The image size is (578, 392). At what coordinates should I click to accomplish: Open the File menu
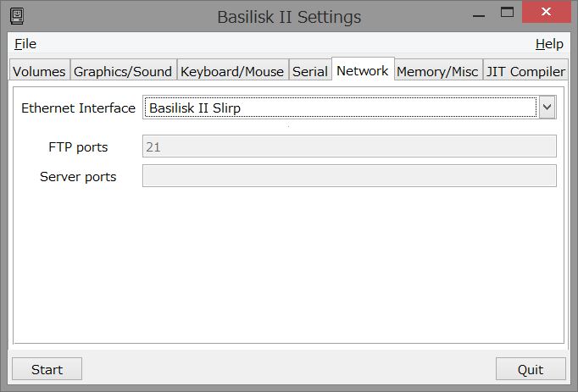(25, 44)
